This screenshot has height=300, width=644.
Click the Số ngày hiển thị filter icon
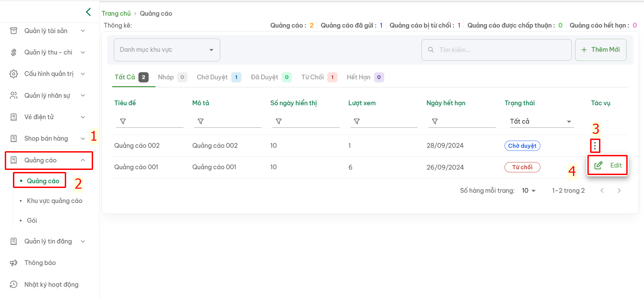pyautogui.click(x=279, y=121)
